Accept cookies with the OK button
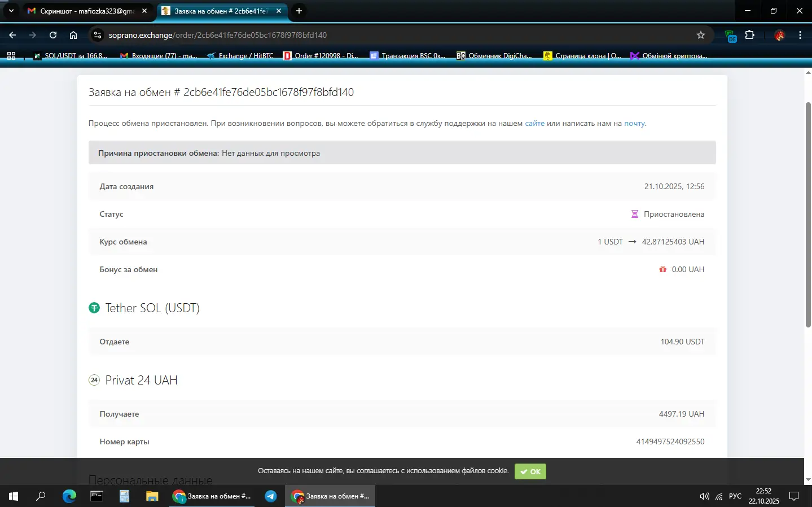812x507 pixels. (530, 471)
